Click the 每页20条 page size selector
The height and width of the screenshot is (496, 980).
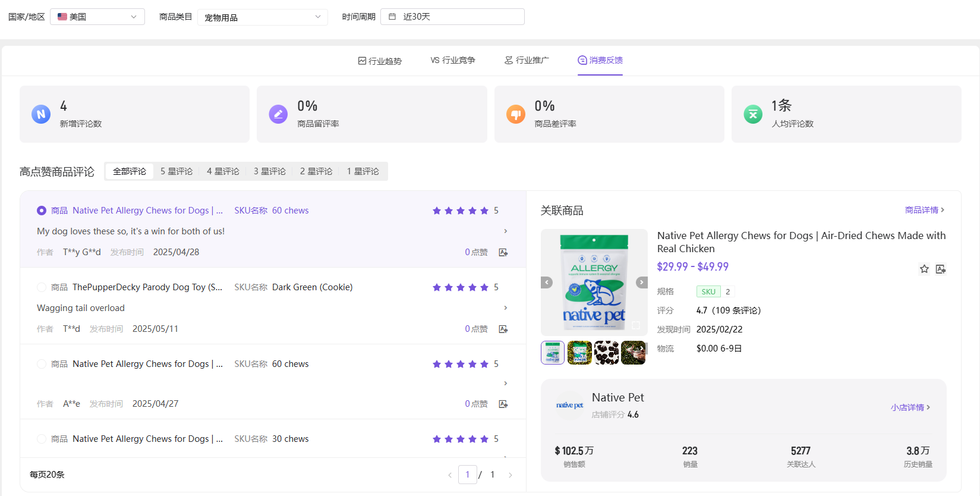(47, 475)
